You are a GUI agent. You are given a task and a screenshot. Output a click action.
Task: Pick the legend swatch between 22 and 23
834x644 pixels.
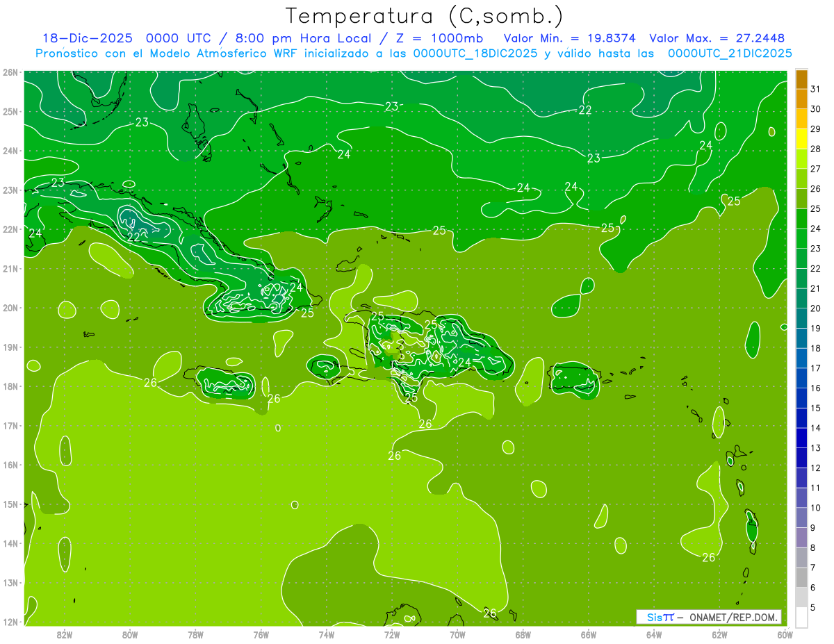pos(801,258)
